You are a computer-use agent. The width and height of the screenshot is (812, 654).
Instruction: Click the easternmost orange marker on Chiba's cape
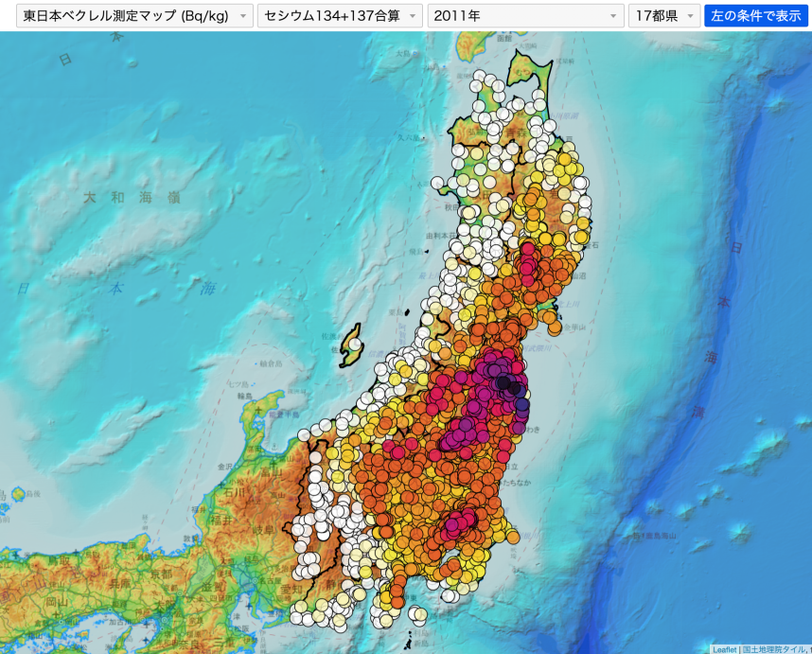[512, 537]
